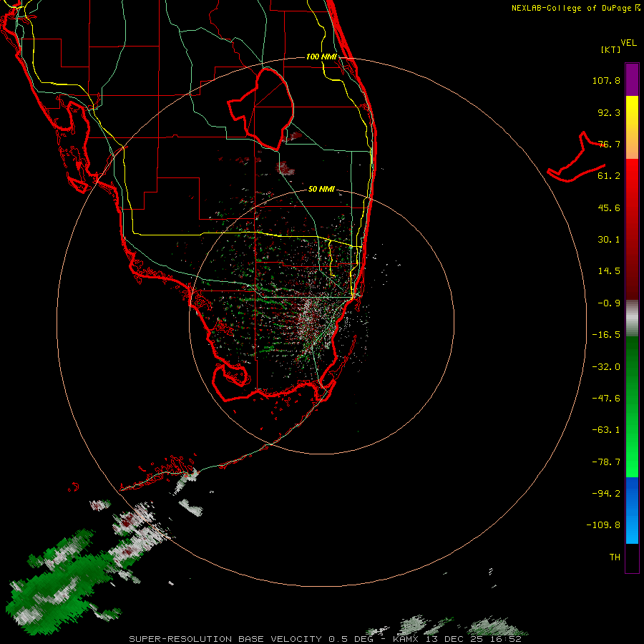Image resolution: width=644 pixels, height=644 pixels.
Task: Click the 50 NMI range ring label
Action: (321, 189)
